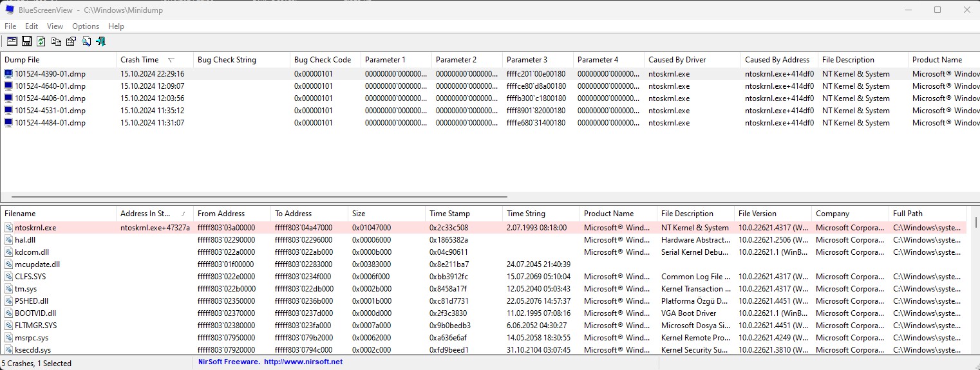The height and width of the screenshot is (370, 980).
Task: Open the nirsoft.net link in the status bar
Action: tap(303, 362)
